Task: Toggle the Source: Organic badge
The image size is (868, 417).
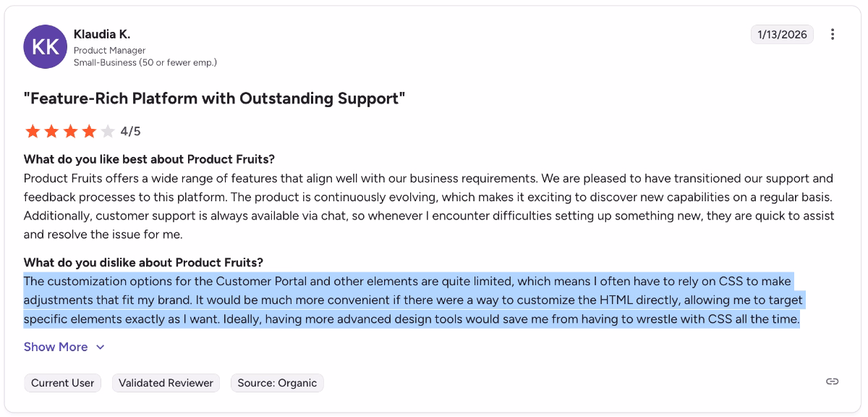Action: pyautogui.click(x=277, y=382)
